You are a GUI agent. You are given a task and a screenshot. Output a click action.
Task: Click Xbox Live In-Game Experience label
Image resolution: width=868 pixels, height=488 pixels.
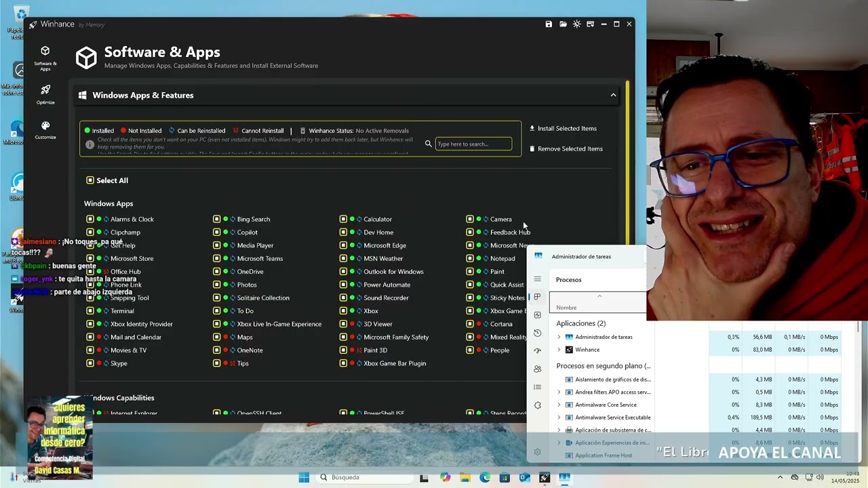point(279,324)
